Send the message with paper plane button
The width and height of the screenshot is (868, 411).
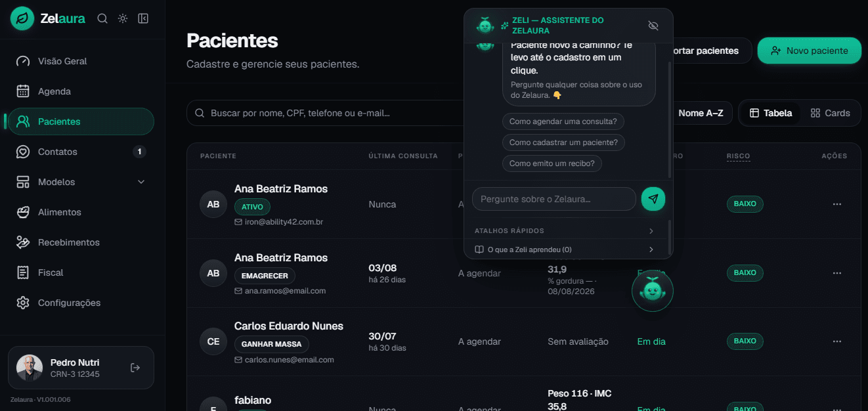(x=653, y=199)
